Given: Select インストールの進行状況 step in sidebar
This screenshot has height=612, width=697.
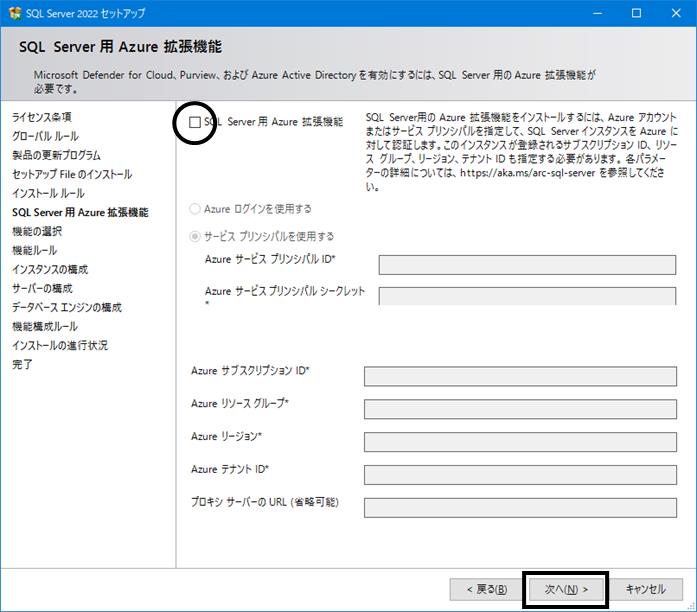Looking at the screenshot, I should point(60,345).
